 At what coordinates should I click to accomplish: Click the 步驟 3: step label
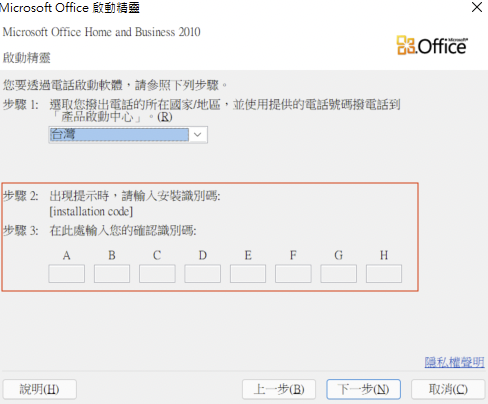click(x=21, y=230)
